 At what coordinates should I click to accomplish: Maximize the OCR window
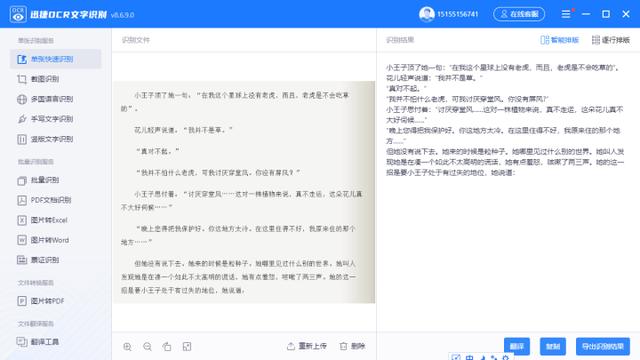[x=606, y=14]
